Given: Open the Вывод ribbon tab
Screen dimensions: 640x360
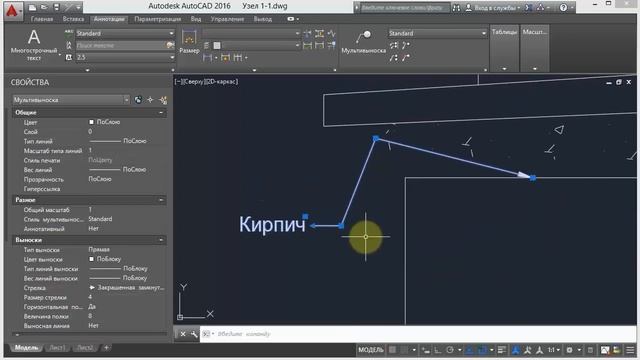Looking at the screenshot, I should pyautogui.click(x=262, y=19).
